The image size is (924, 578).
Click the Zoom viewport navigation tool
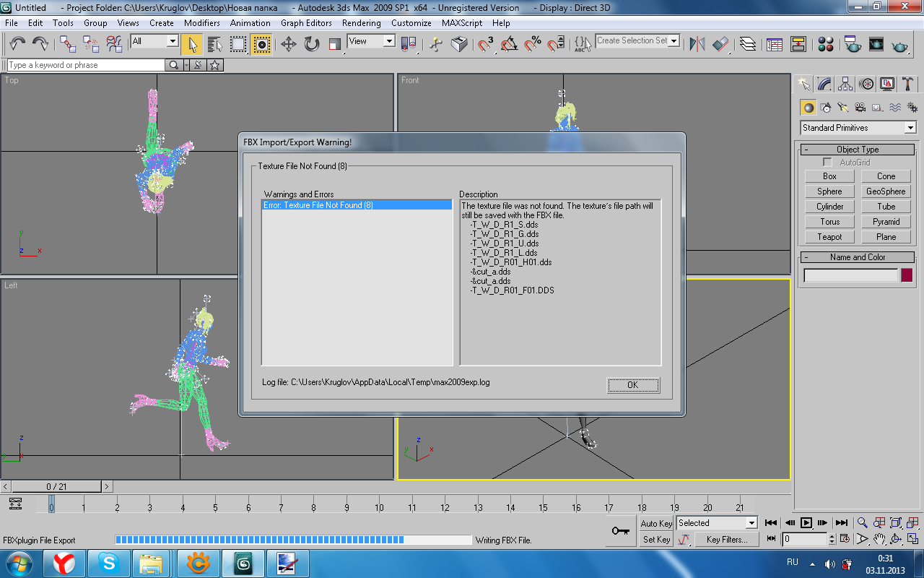(862, 523)
